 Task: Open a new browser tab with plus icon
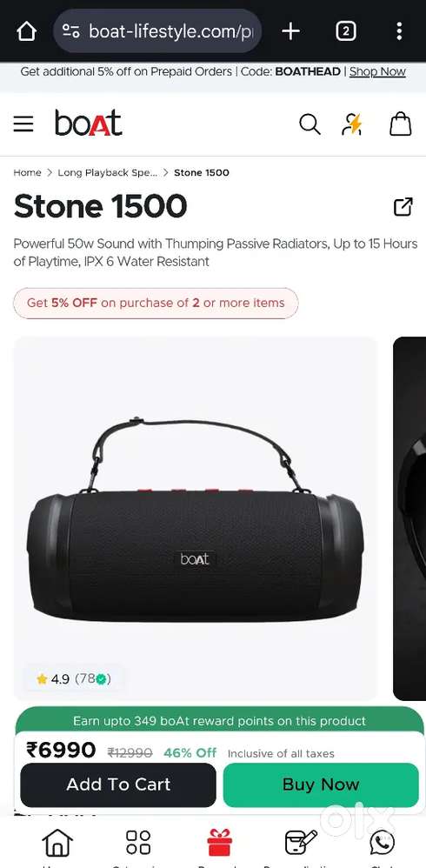point(290,31)
